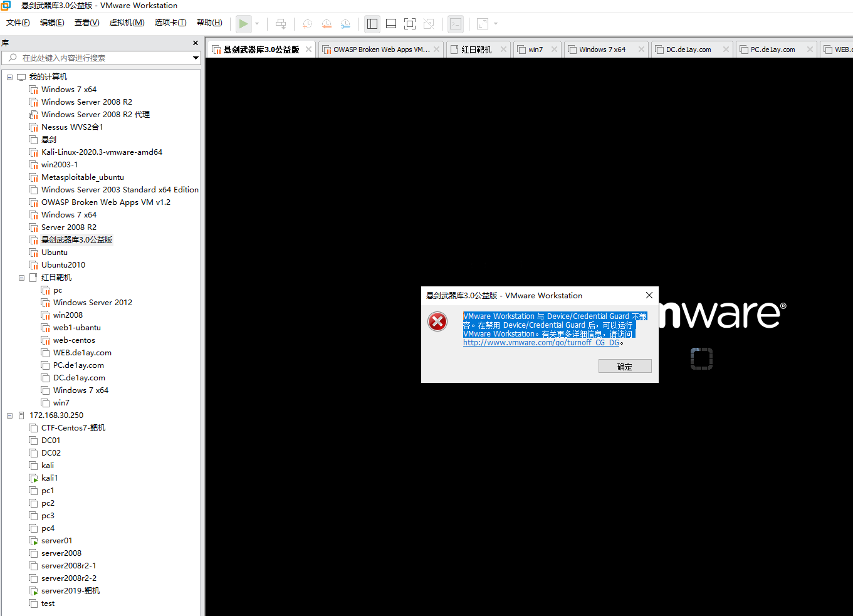This screenshot has width=853, height=616.
Task: Select Kali-Linux-2020.3-vmware-amd64 in library
Action: click(x=102, y=152)
